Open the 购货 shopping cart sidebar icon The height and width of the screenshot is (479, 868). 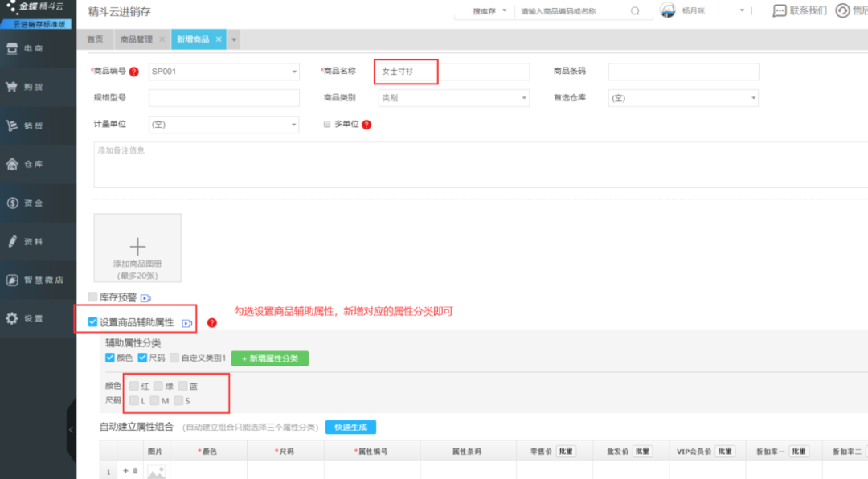[x=11, y=87]
